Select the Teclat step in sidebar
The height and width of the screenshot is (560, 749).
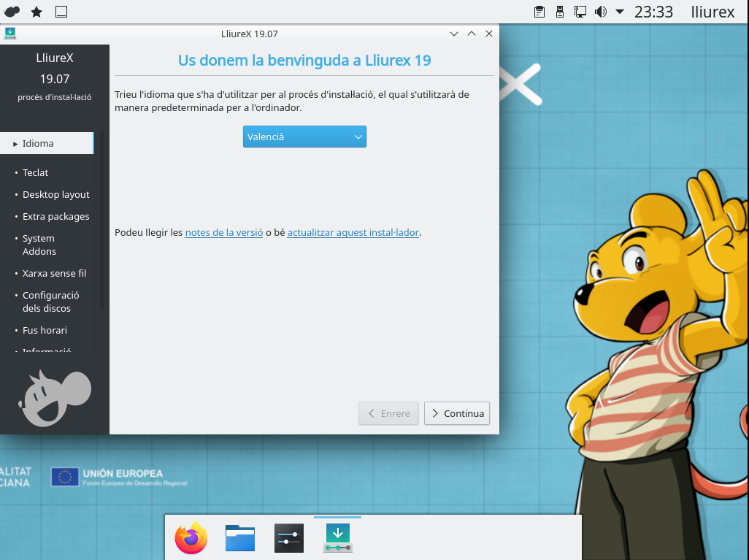click(x=35, y=172)
